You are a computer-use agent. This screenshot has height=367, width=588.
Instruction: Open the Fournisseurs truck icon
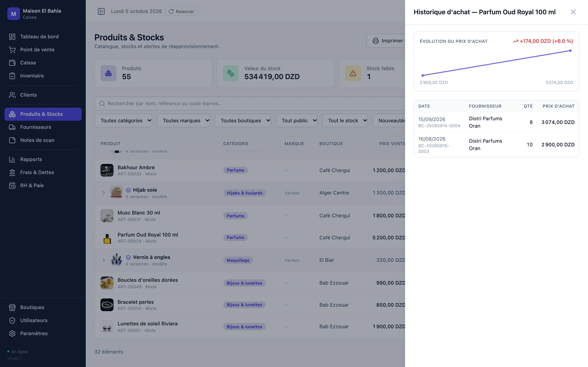(12, 127)
